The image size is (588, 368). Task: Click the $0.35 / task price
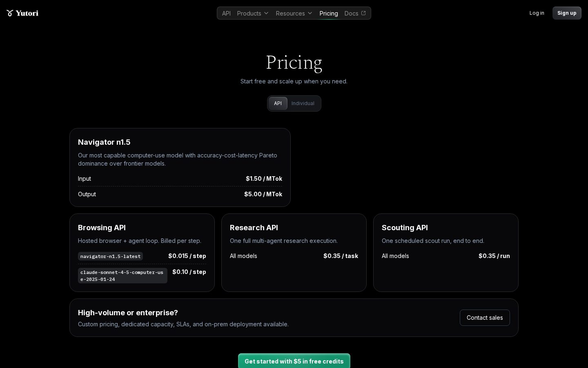341,256
